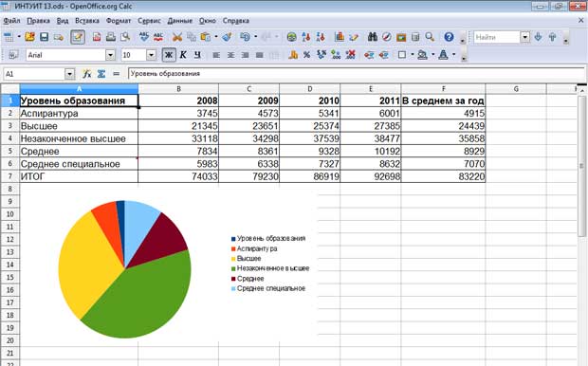This screenshot has width=588, height=366.
Task: Open the Name Box A1 dropdown
Action: pyautogui.click(x=70, y=74)
